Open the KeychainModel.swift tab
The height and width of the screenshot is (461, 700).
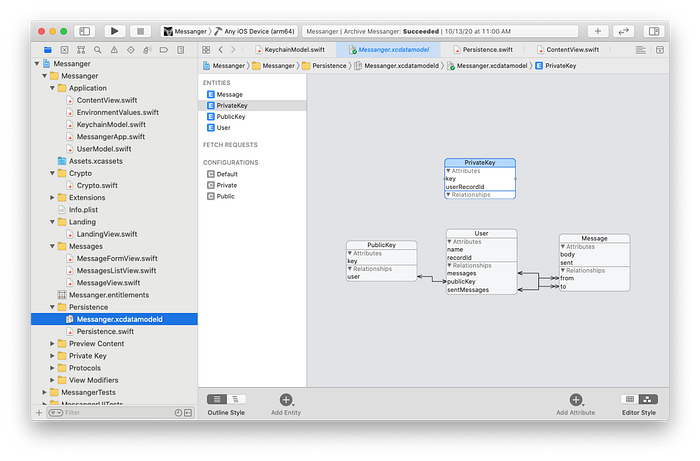pos(290,50)
